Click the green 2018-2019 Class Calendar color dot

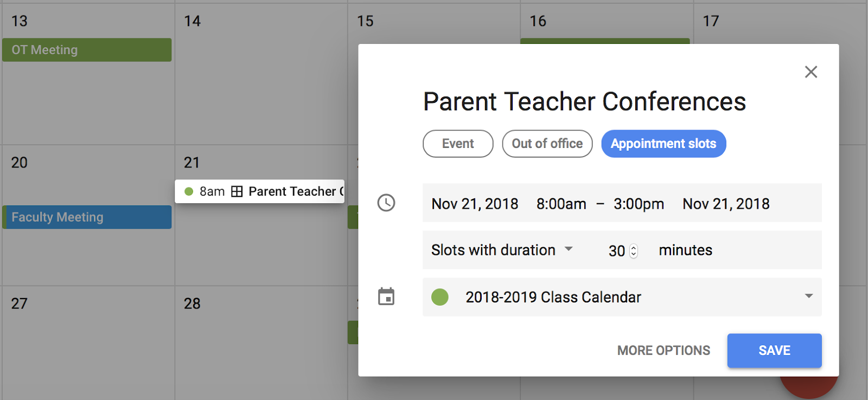pyautogui.click(x=440, y=297)
